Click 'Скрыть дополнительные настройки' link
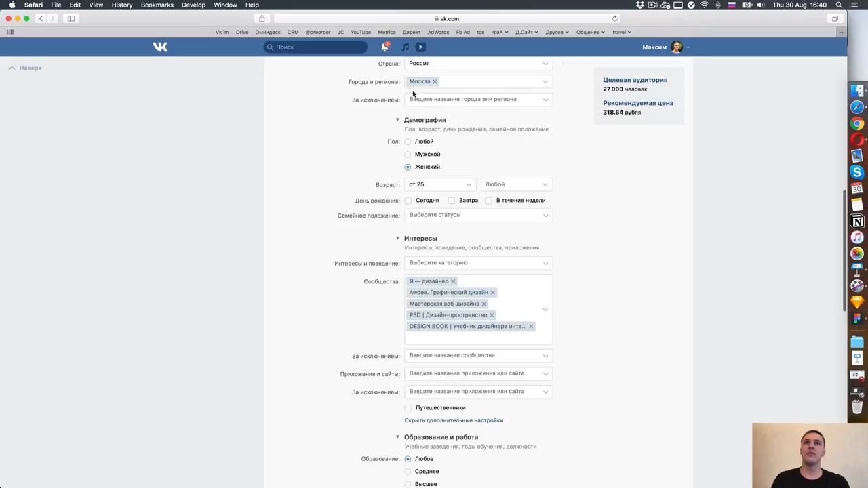The width and height of the screenshot is (868, 488). pos(454,420)
